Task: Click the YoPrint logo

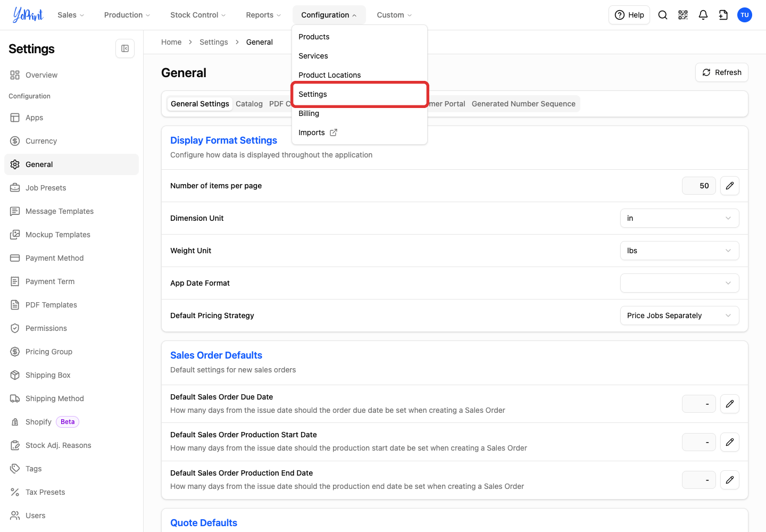Action: pyautogui.click(x=28, y=15)
